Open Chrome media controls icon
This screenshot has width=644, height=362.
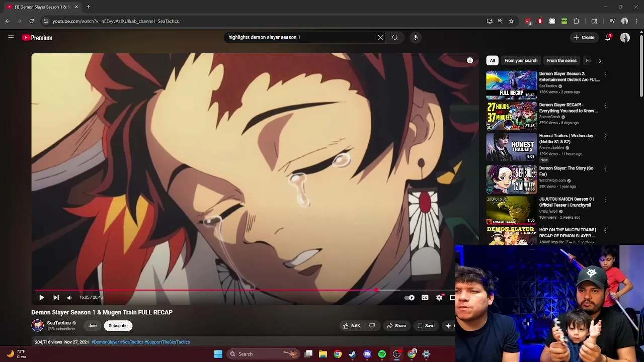[612, 21]
